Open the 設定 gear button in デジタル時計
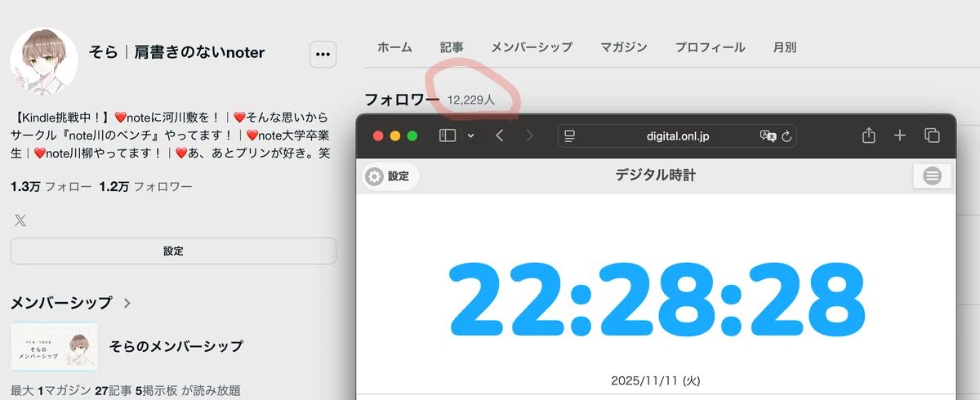This screenshot has width=980, height=400. pyautogui.click(x=389, y=176)
